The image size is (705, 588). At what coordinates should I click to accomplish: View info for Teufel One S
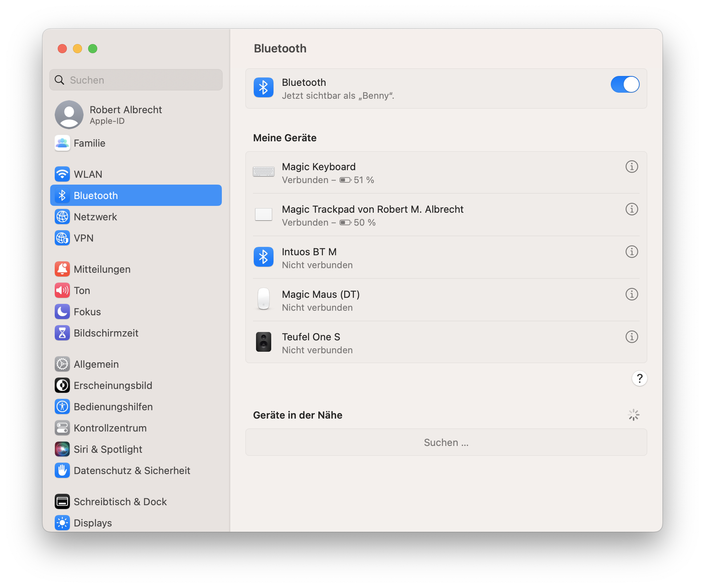[632, 337]
